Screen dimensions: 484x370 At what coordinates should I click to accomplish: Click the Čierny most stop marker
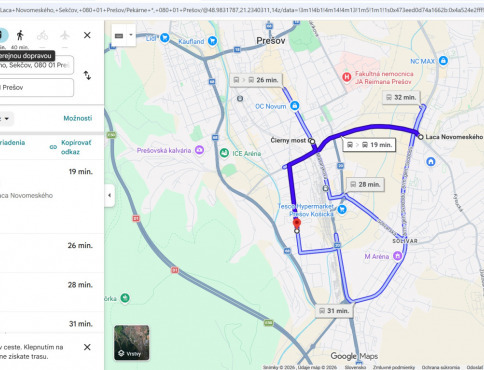click(x=311, y=141)
